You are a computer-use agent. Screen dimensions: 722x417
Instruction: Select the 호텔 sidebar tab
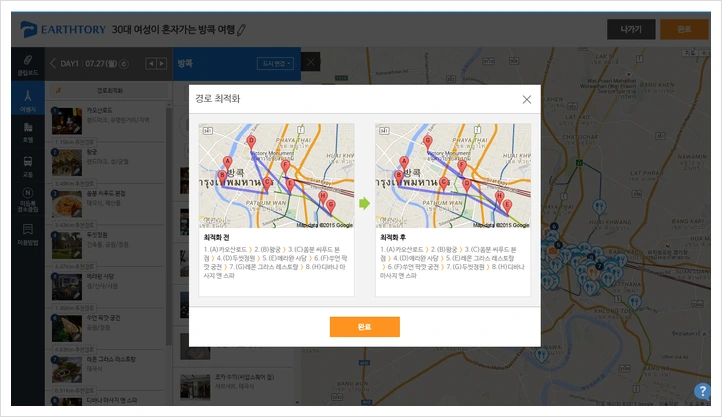click(28, 133)
